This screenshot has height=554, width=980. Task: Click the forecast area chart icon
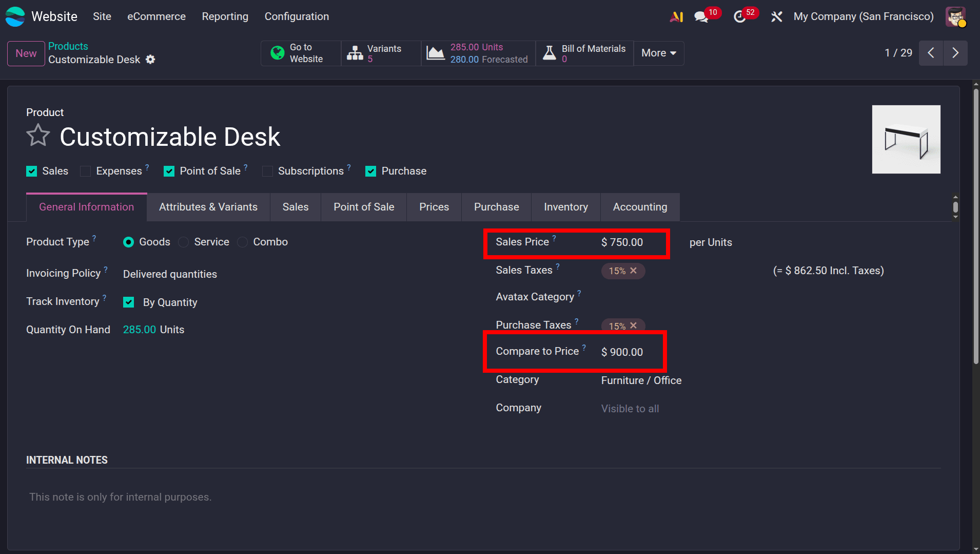(x=436, y=53)
